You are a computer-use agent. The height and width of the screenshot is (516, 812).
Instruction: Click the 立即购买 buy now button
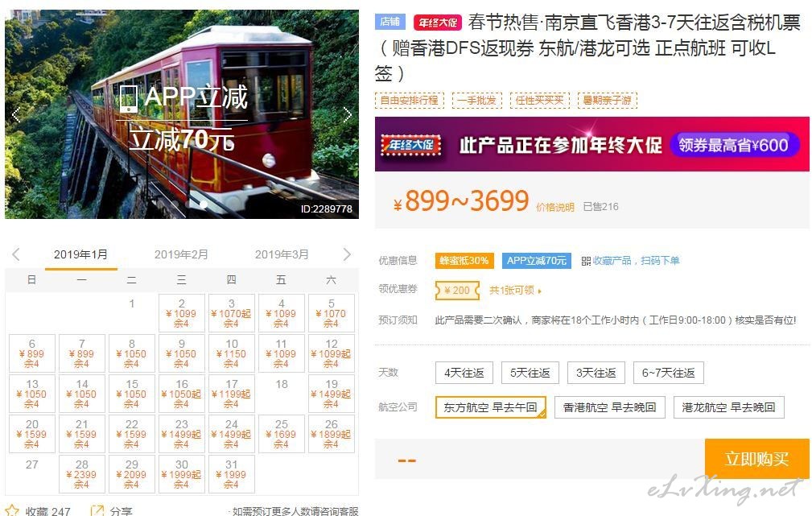pos(756,459)
